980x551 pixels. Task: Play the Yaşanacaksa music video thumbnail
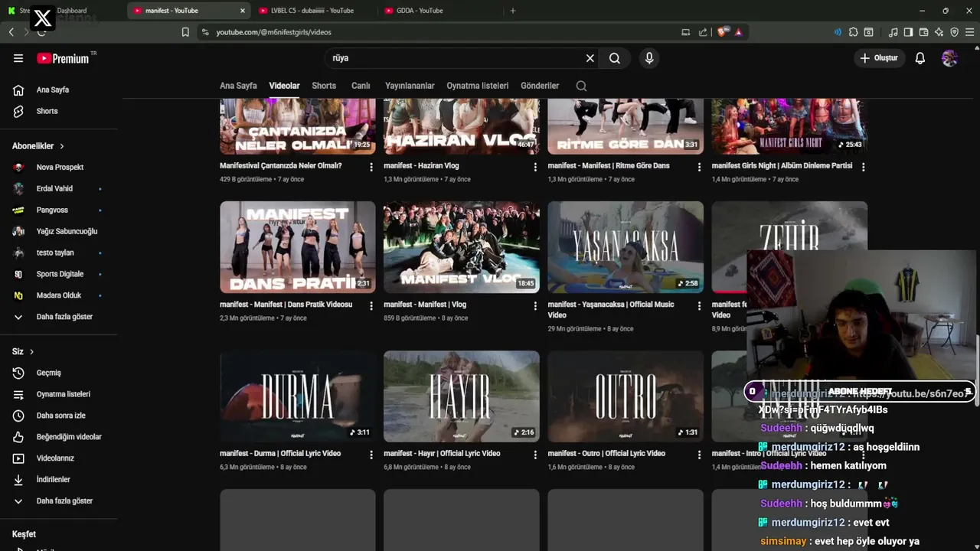click(626, 247)
